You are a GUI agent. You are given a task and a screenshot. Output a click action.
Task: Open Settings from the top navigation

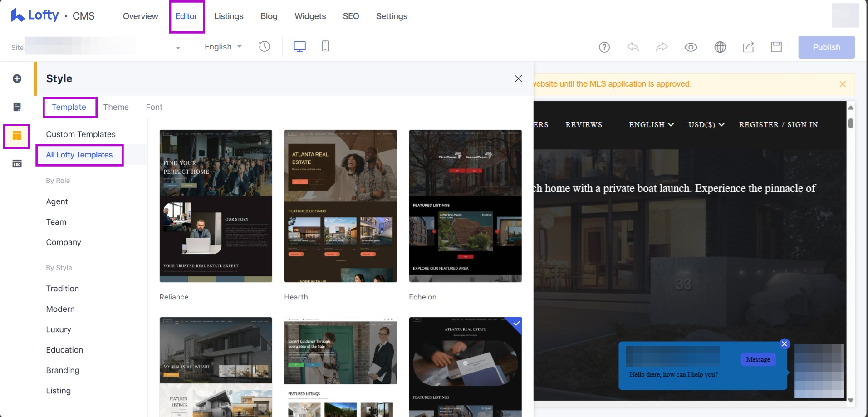click(391, 16)
